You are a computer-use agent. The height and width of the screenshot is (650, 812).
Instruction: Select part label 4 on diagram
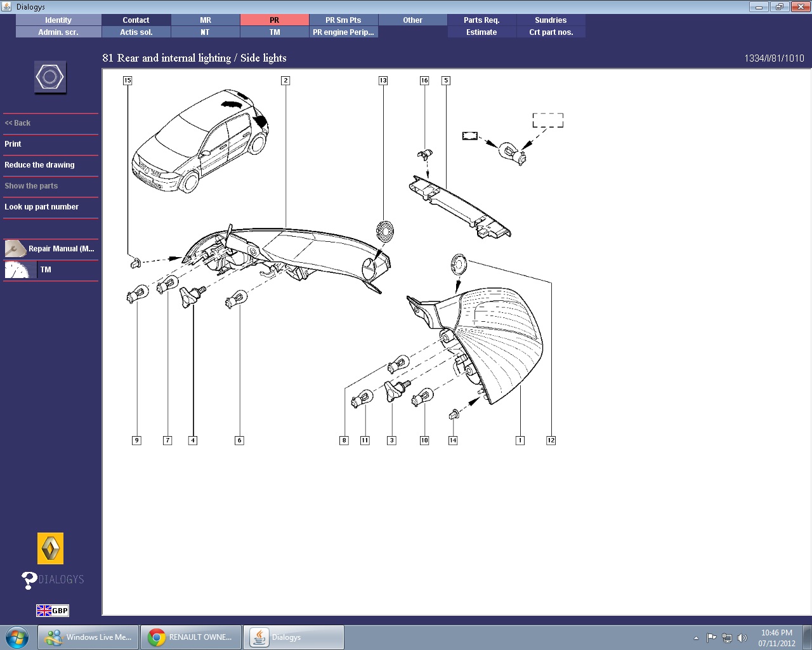coord(193,441)
